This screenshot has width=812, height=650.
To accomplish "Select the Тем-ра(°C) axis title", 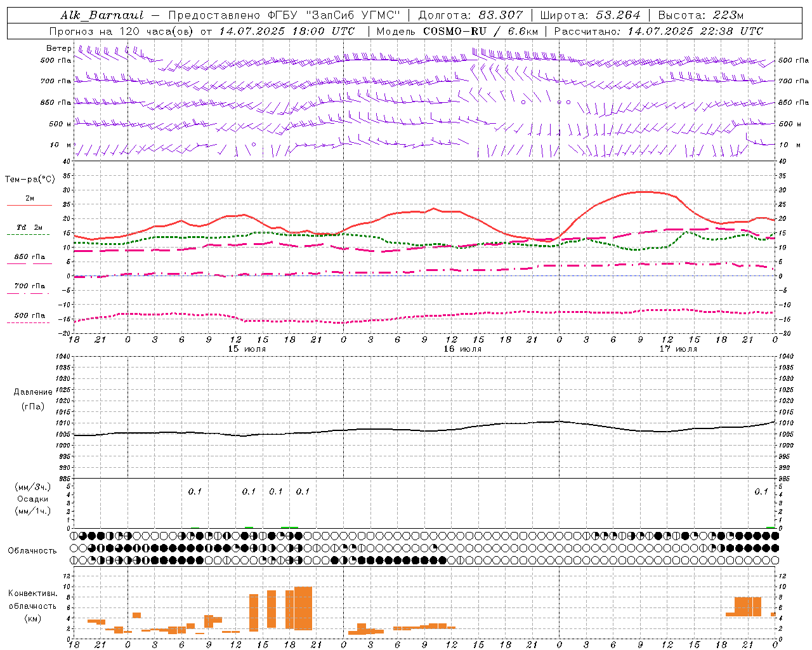I will click(x=30, y=180).
